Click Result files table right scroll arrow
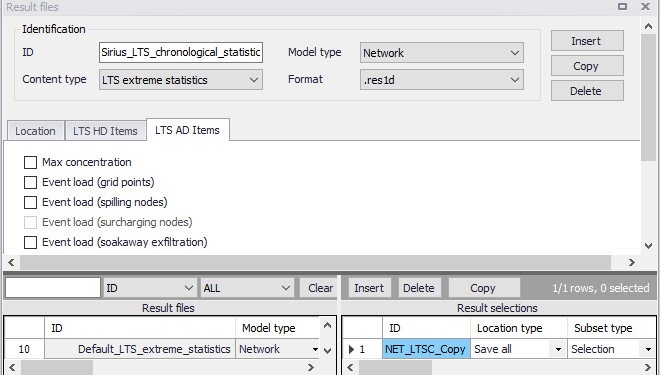 pyautogui.click(x=311, y=367)
